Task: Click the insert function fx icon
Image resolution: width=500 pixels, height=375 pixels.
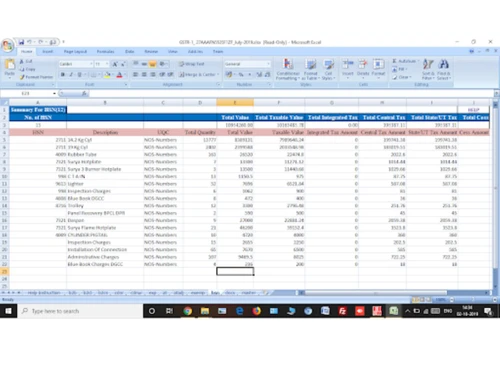Action: coord(84,93)
